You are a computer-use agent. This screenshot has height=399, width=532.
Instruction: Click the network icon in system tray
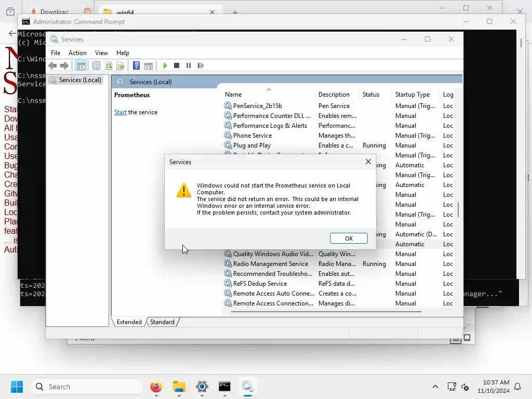pos(451,387)
